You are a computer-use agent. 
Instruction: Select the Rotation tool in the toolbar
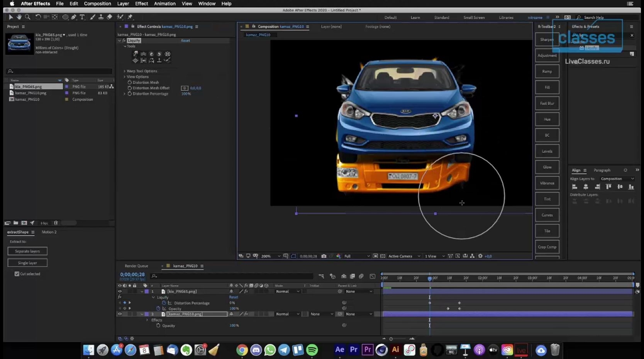click(38, 17)
